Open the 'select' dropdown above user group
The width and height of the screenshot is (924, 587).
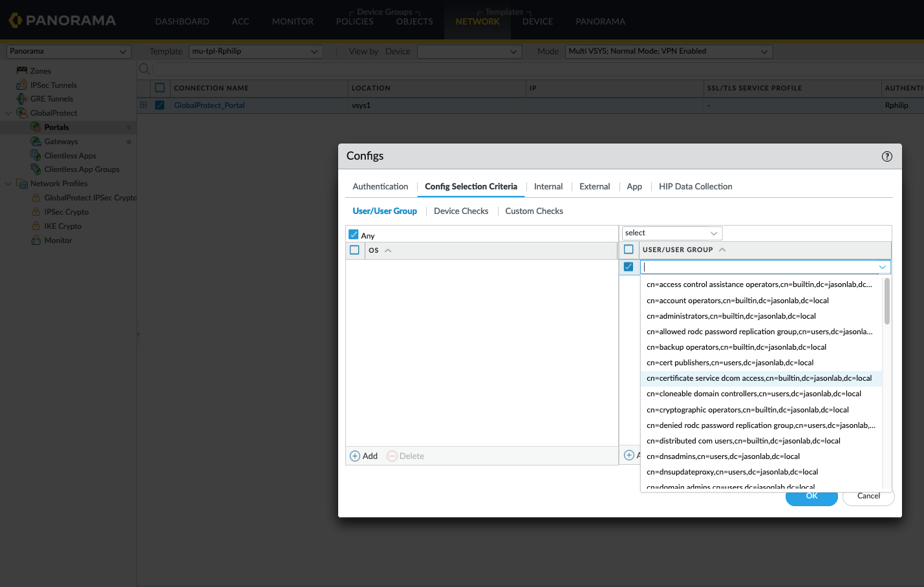671,233
